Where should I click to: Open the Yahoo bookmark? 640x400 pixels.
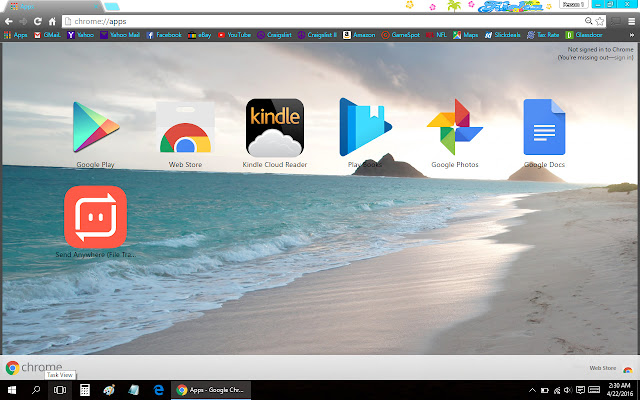[x=80, y=35]
